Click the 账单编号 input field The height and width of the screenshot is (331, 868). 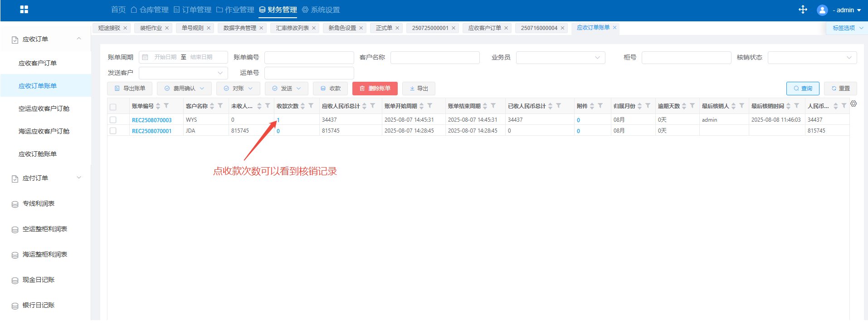coord(309,58)
